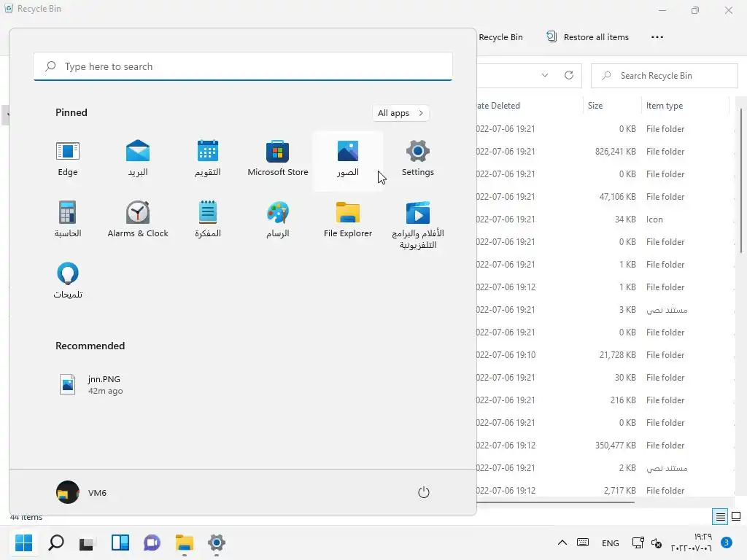Image resolution: width=747 pixels, height=560 pixels.
Task: Select the row with size 350,477 KB
Action: coord(605,446)
